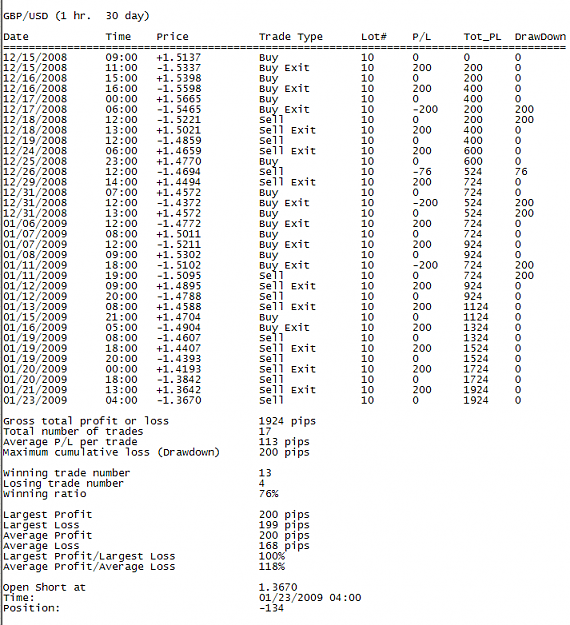Click the price value -1.5598
The image size is (570, 625).
coord(179,88)
